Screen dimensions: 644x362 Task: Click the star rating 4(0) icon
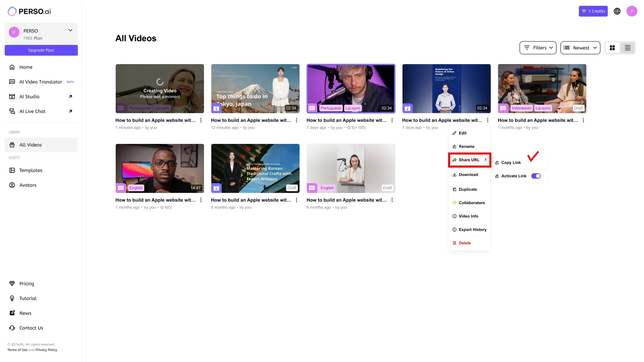[162, 207]
